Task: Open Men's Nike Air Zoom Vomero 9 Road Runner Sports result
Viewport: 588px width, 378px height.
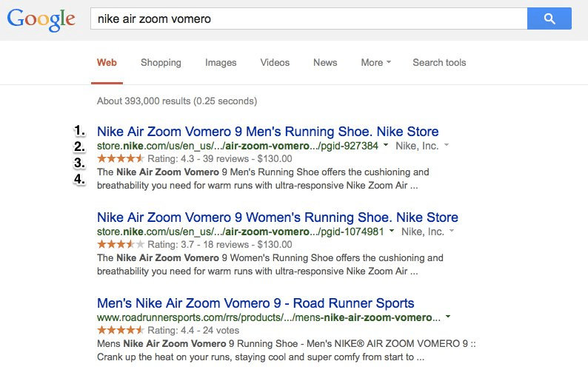Action: pyautogui.click(x=255, y=303)
